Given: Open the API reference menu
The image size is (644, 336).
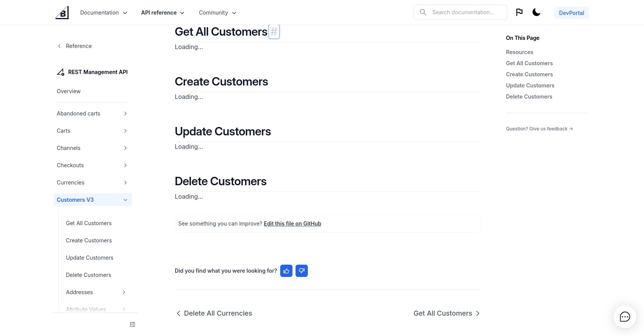Looking at the screenshot, I should click(x=163, y=13).
